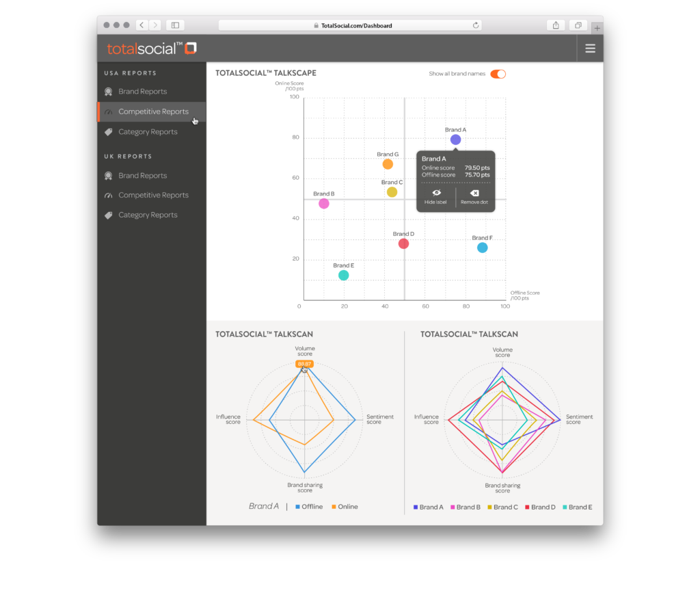This screenshot has height=595, width=700.
Task: Click the Offline legend blue swatch
Action: 298,507
